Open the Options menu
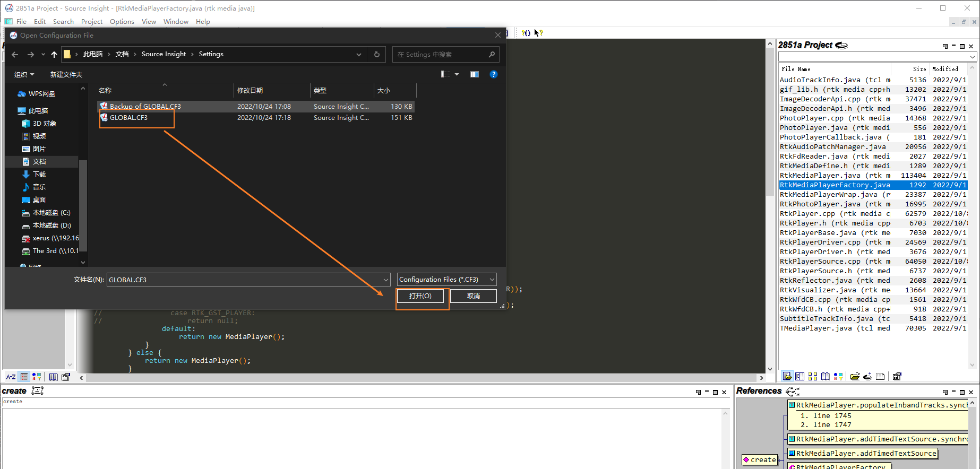Viewport: 980px width, 469px height. point(122,22)
